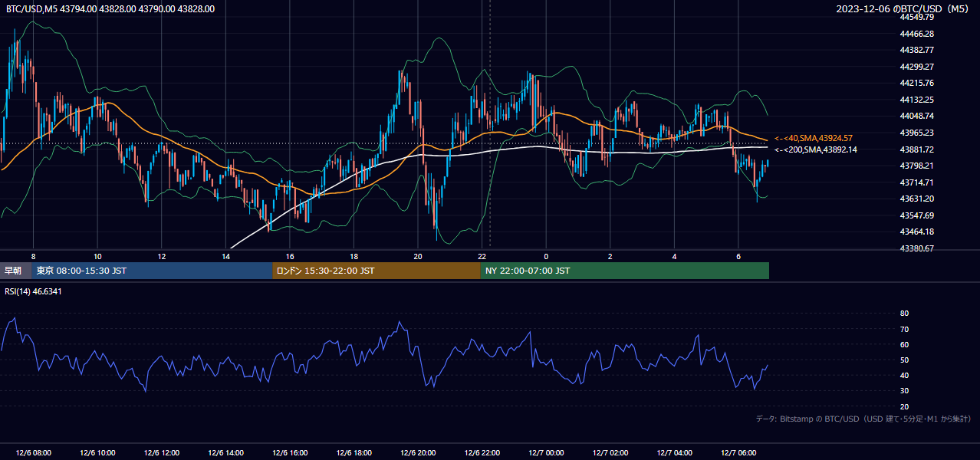Click the 44382.77 price axis value

(917, 50)
